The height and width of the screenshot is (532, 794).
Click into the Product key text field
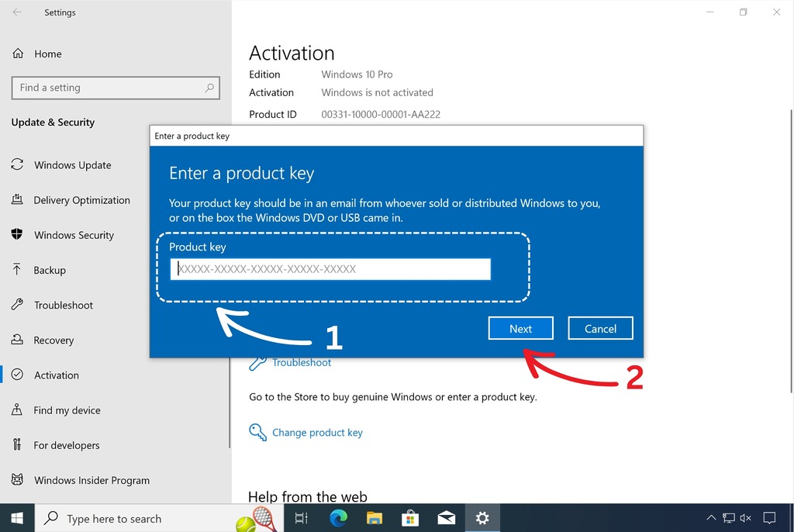(x=330, y=269)
